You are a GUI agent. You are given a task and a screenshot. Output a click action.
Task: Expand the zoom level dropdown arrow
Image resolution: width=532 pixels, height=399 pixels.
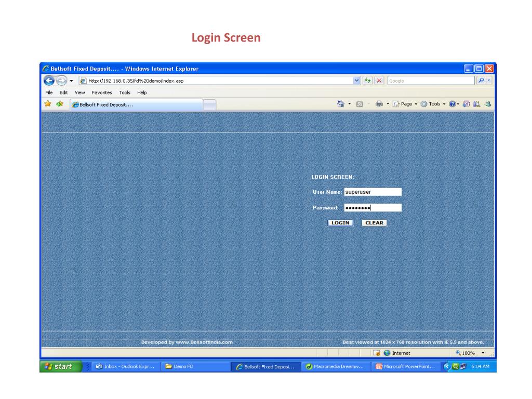(483, 353)
